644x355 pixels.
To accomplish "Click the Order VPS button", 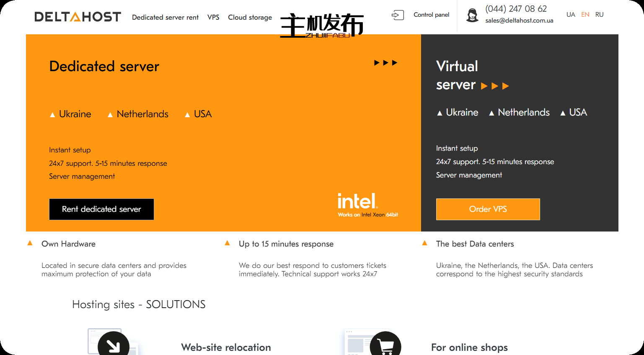I will pyautogui.click(x=488, y=209).
